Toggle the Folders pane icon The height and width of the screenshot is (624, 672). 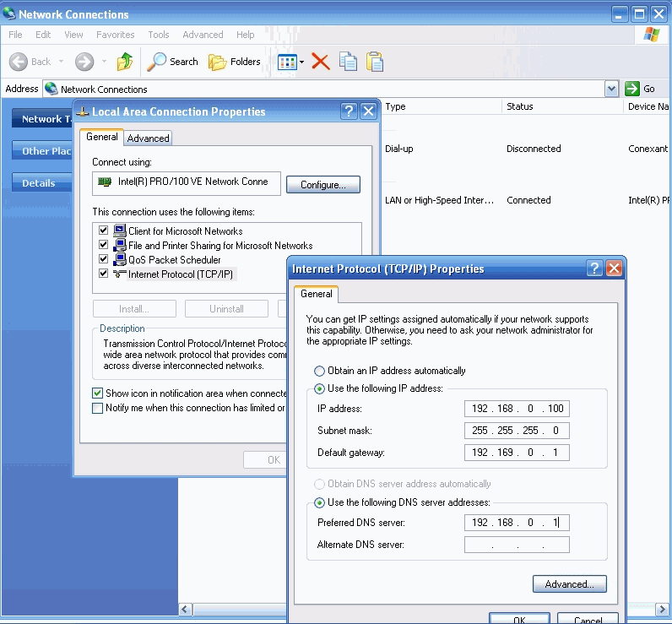click(217, 62)
